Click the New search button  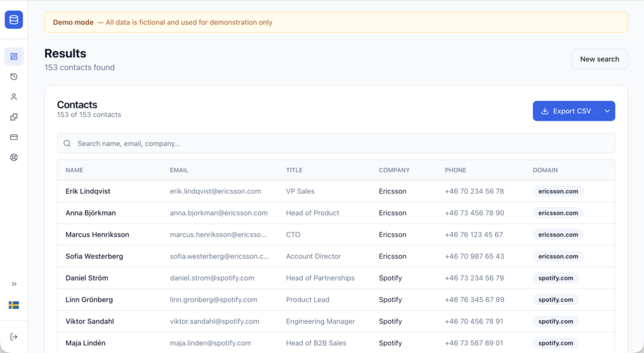click(599, 59)
